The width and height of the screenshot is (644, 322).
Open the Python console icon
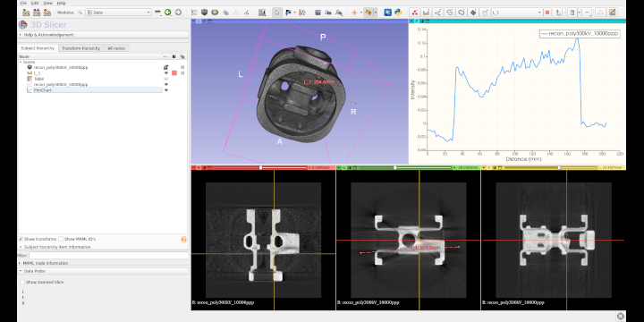(398, 13)
